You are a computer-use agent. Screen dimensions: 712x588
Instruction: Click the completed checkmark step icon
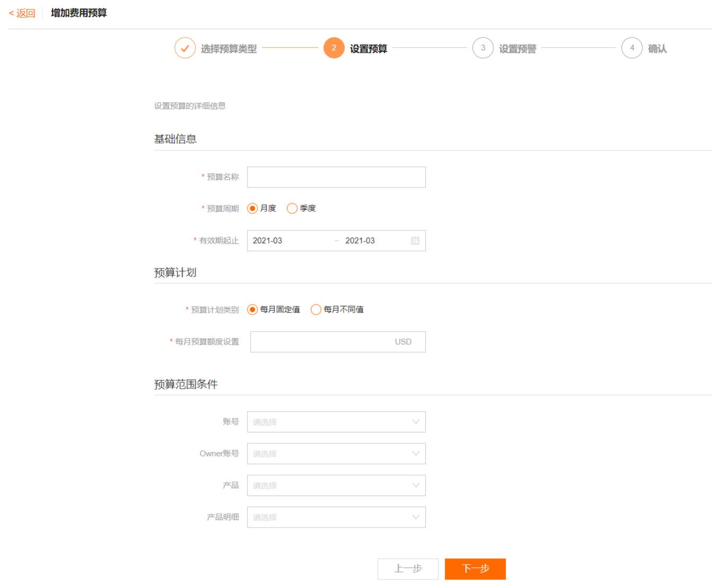pos(185,48)
